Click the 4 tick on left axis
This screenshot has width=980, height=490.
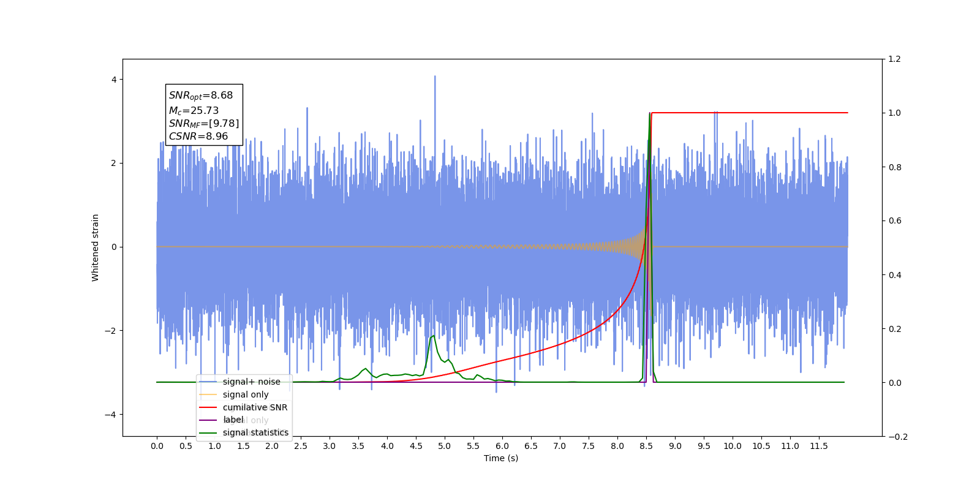coord(114,80)
